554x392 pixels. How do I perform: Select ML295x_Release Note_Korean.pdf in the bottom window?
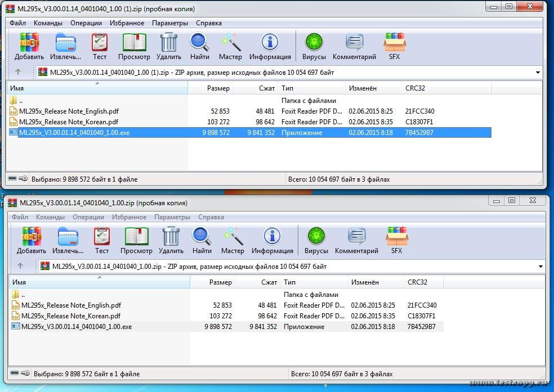(x=71, y=316)
